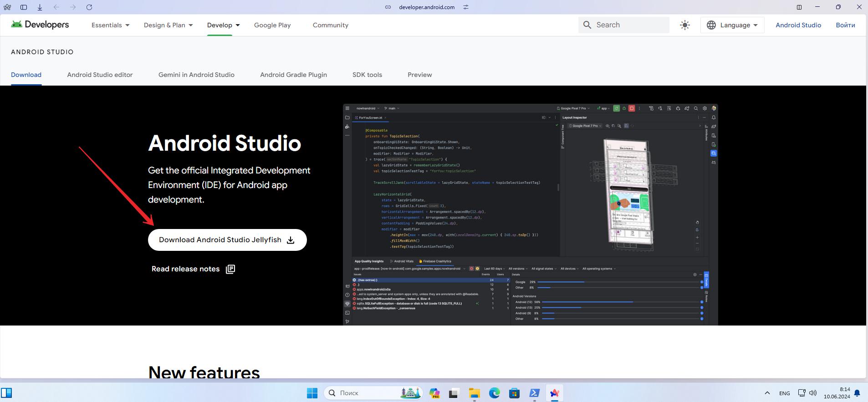This screenshot has width=868, height=402.
Task: Expand the Essentials menu
Action: point(111,25)
